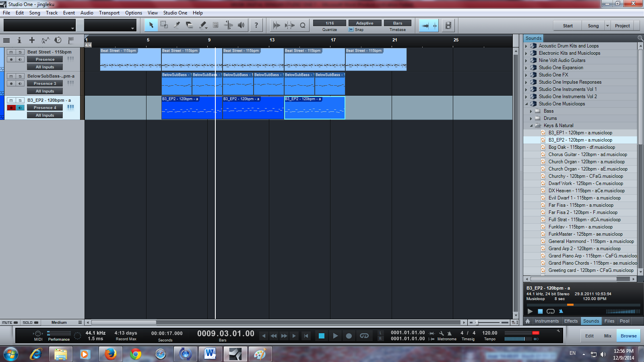The height and width of the screenshot is (362, 644).
Task: Open the tempo track clock icon
Action: click(58, 40)
